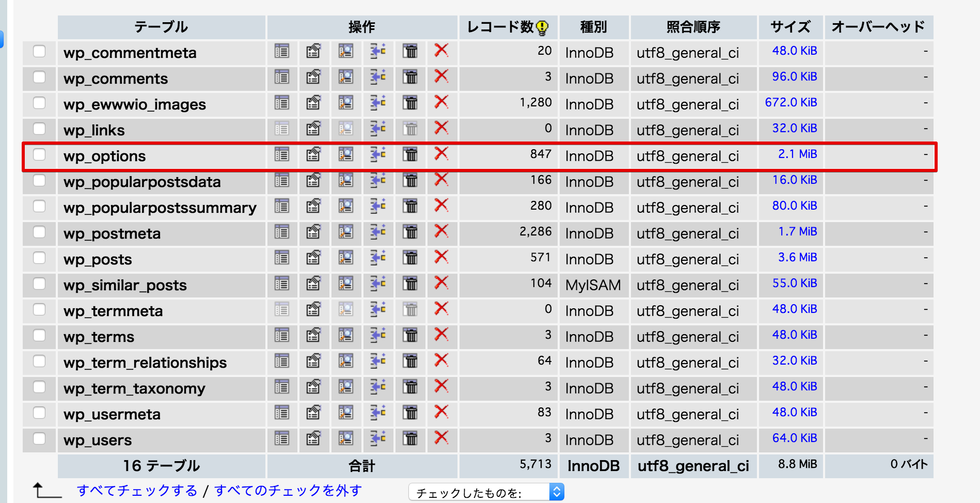Image resolution: width=980 pixels, height=503 pixels.
Task: Click すべてチェックする link
Action: coord(137,491)
